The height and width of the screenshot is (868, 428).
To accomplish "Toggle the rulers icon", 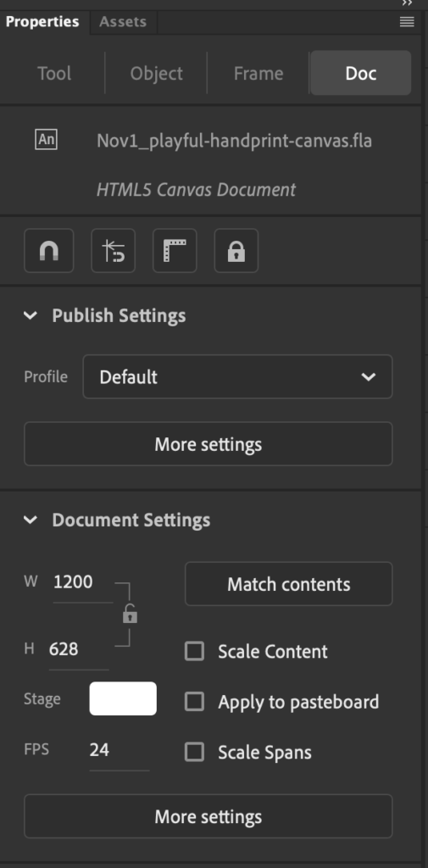I will (x=175, y=251).
